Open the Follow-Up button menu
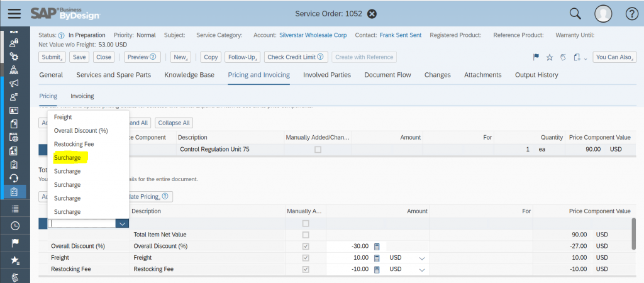Screen dimensions: 644x283 (x=242, y=57)
